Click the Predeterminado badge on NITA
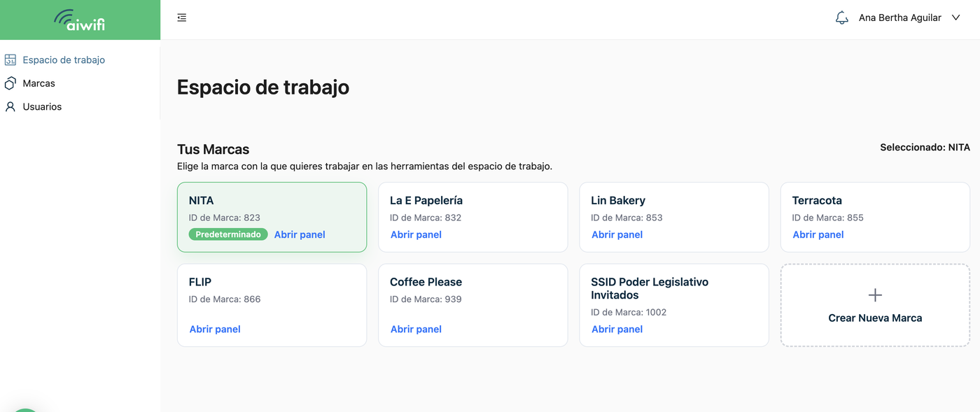Viewport: 980px width, 412px height. pyautogui.click(x=228, y=235)
